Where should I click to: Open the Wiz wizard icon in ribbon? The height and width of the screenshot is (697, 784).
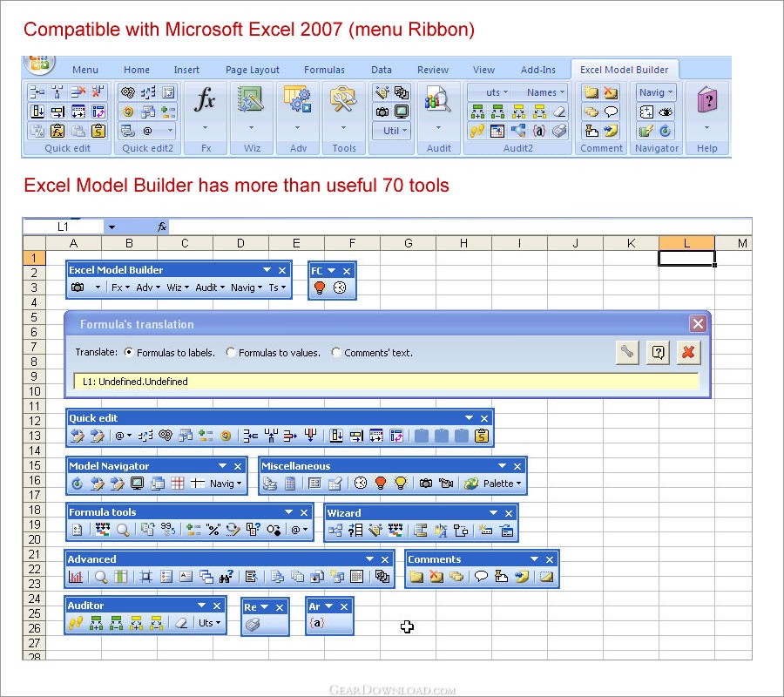(x=252, y=99)
